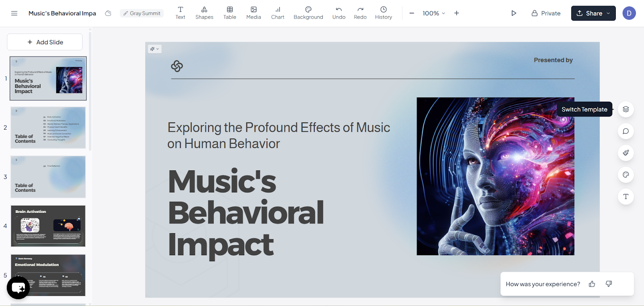Select the digital face image
644x306 pixels.
[x=495, y=176]
